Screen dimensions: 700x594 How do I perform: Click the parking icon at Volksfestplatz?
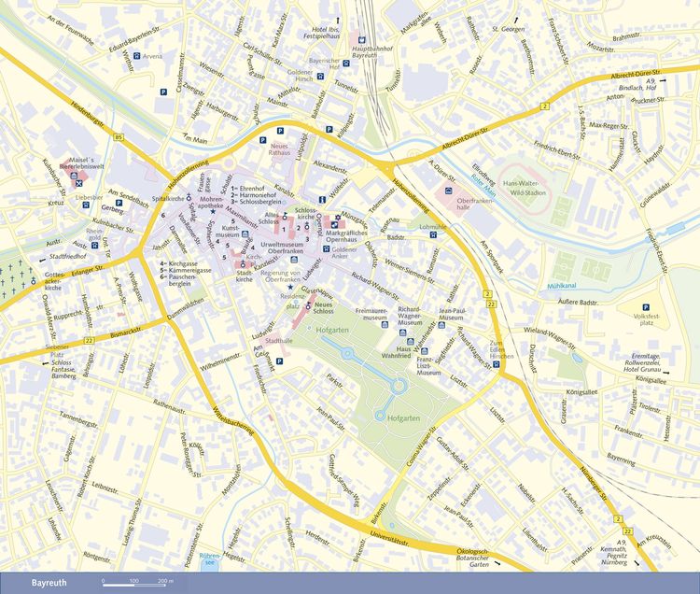click(x=645, y=307)
